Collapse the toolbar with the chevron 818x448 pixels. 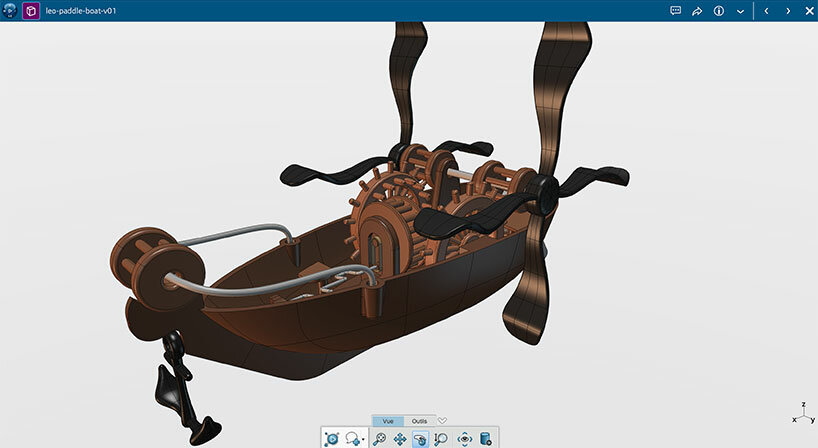[443, 421]
